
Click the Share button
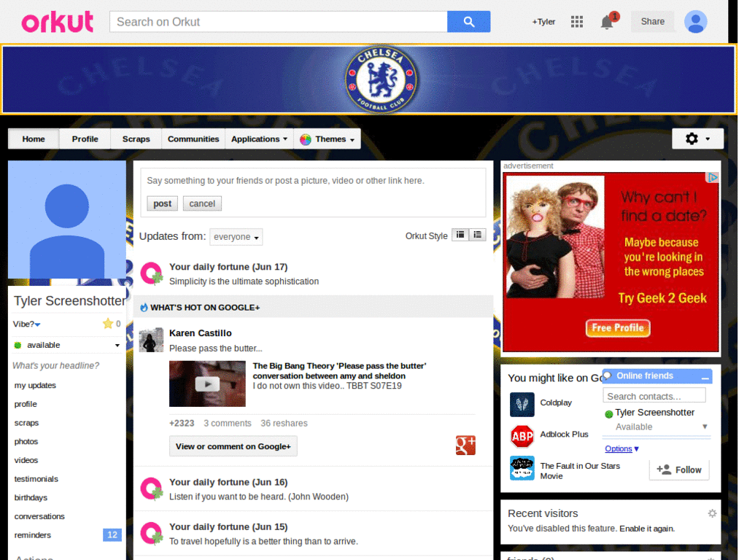pos(652,21)
